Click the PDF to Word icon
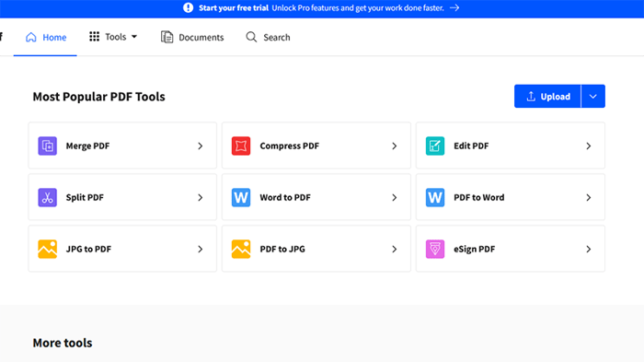 click(x=435, y=197)
